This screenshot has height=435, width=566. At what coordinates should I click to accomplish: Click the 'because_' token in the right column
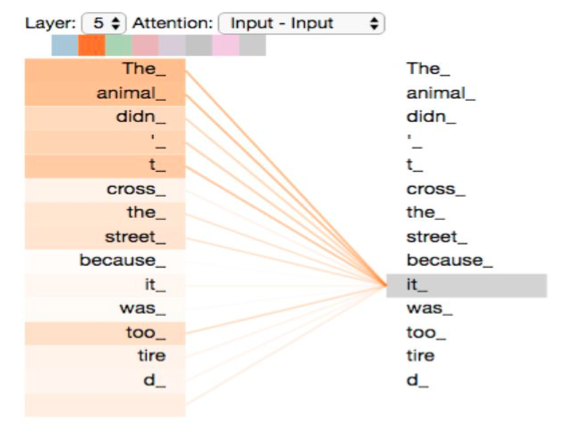point(449,261)
